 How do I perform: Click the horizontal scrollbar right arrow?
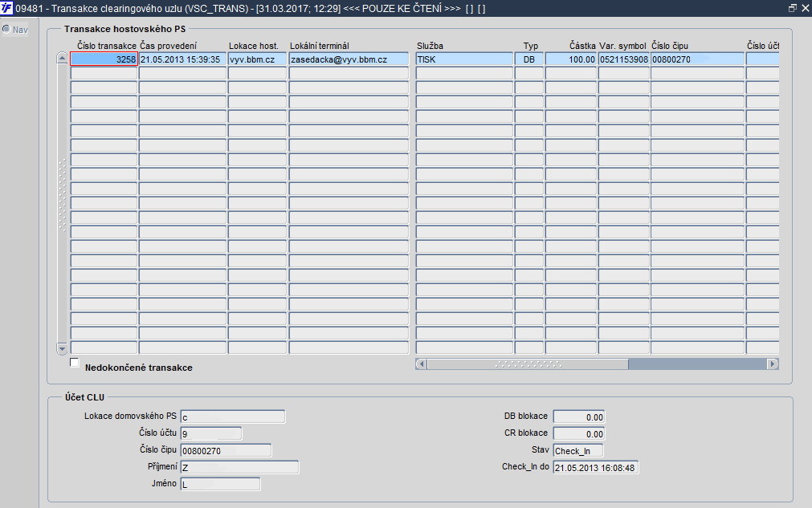click(x=773, y=364)
